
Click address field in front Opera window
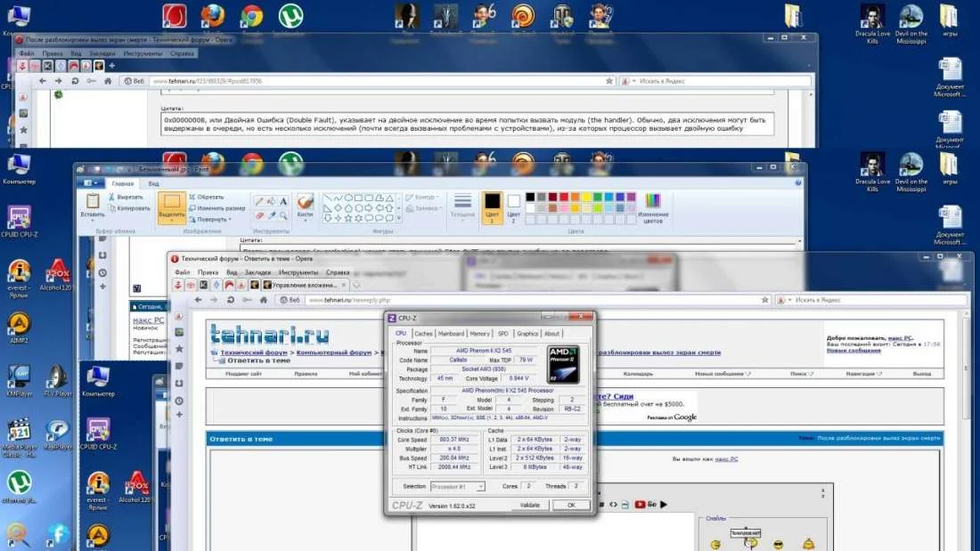click(x=531, y=300)
